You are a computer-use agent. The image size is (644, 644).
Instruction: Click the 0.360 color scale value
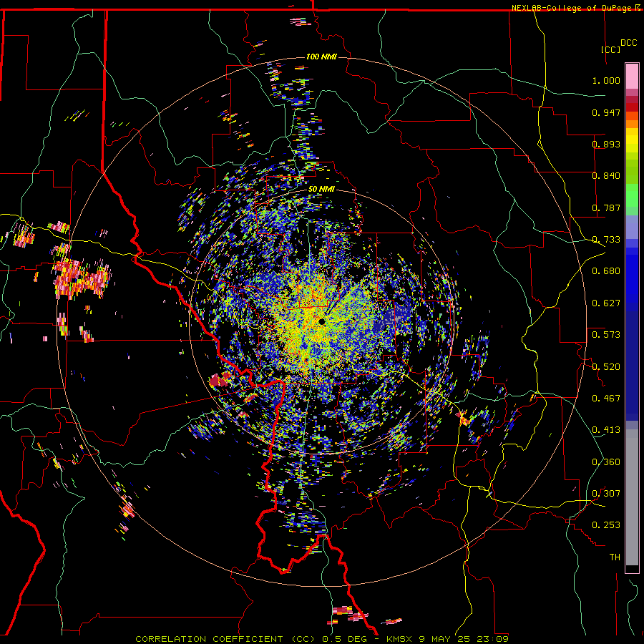tap(606, 462)
